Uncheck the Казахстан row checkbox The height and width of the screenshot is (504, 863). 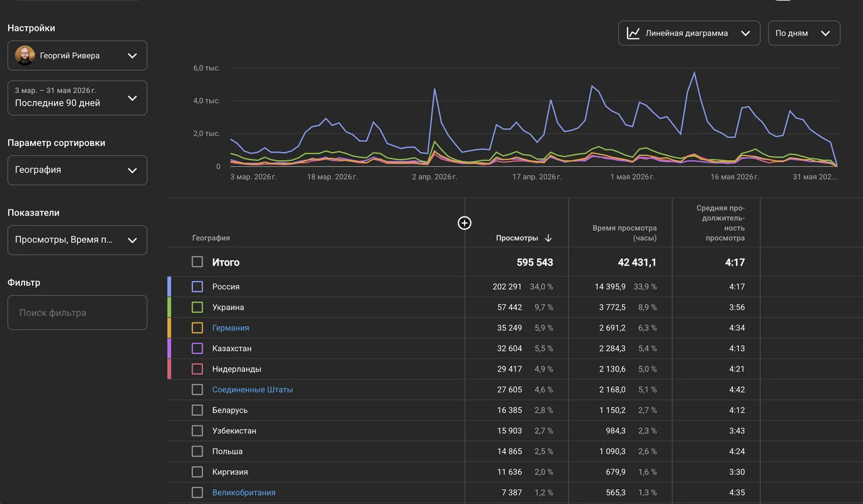point(197,348)
